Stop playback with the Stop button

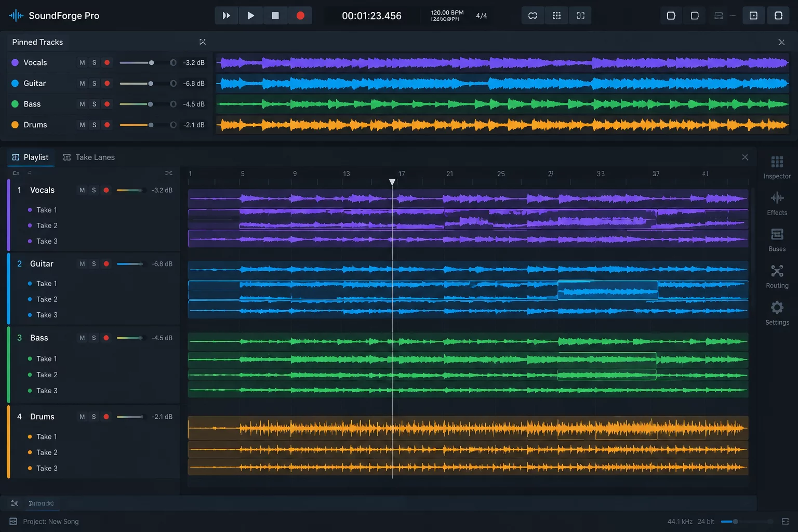pos(275,16)
